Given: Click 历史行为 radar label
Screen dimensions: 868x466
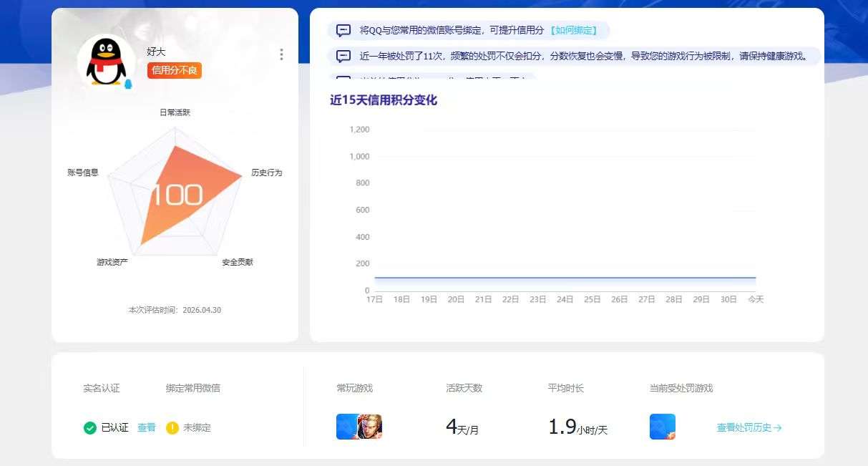Looking at the screenshot, I should pos(267,173).
